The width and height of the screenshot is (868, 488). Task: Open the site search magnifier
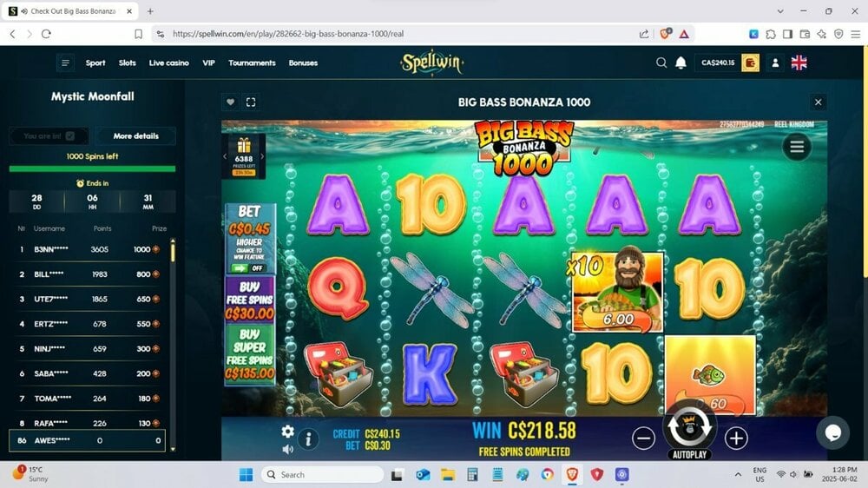[661, 63]
